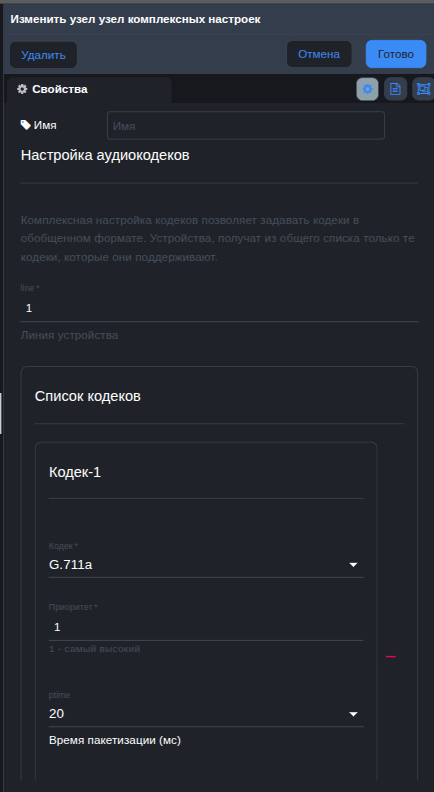Expand the ptime dropdown arrow

click(354, 714)
